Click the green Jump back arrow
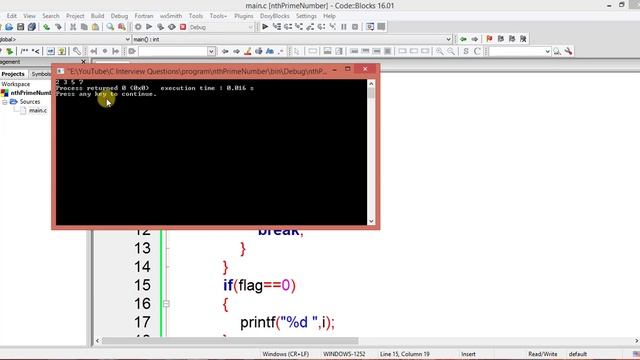 463,39
